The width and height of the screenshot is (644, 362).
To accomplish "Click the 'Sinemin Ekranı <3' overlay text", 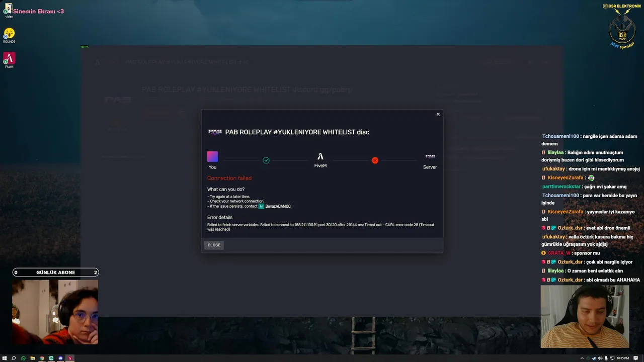I will click(38, 11).
